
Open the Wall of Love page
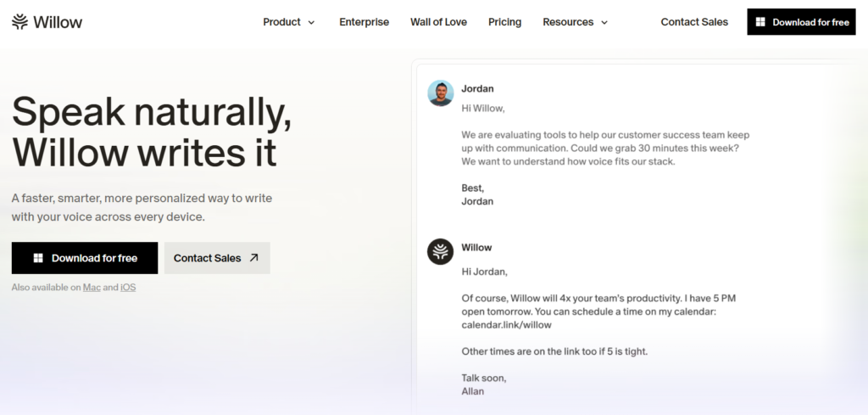pos(438,22)
